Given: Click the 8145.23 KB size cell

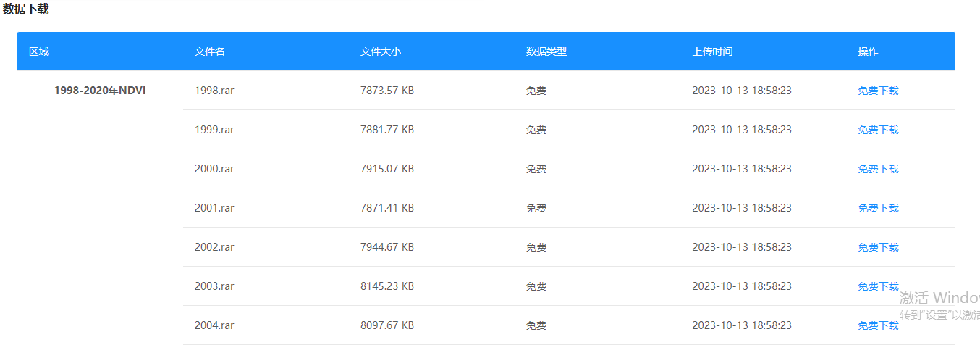Looking at the screenshot, I should click(387, 286).
